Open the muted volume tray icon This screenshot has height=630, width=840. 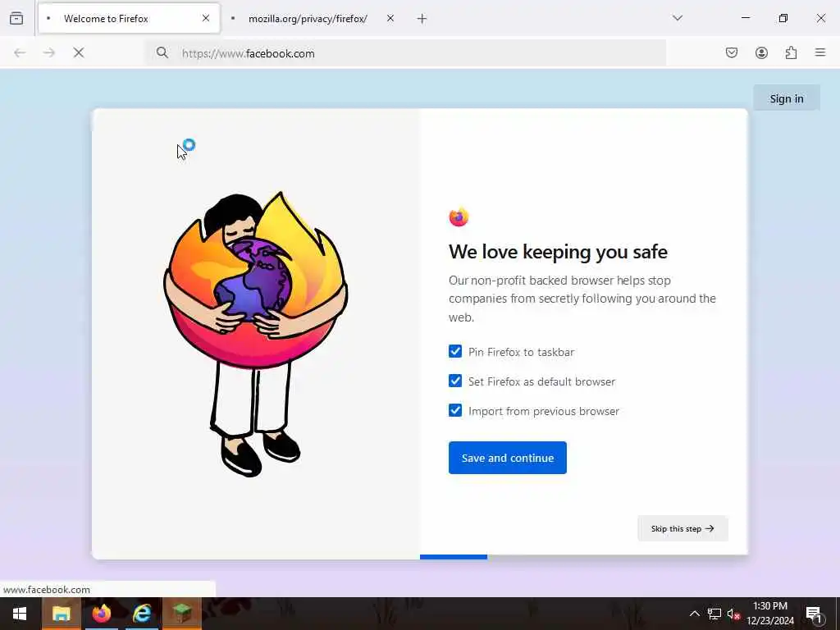point(733,614)
